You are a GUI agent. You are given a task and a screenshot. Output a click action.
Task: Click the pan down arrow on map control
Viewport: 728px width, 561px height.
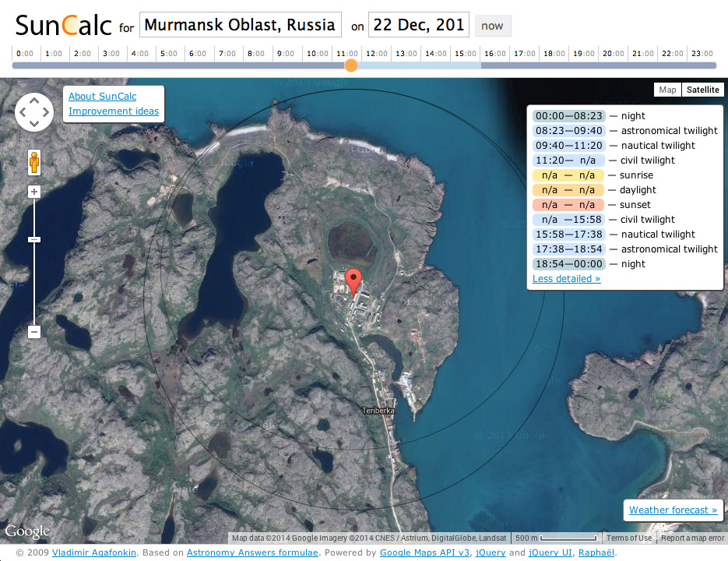(x=34, y=125)
